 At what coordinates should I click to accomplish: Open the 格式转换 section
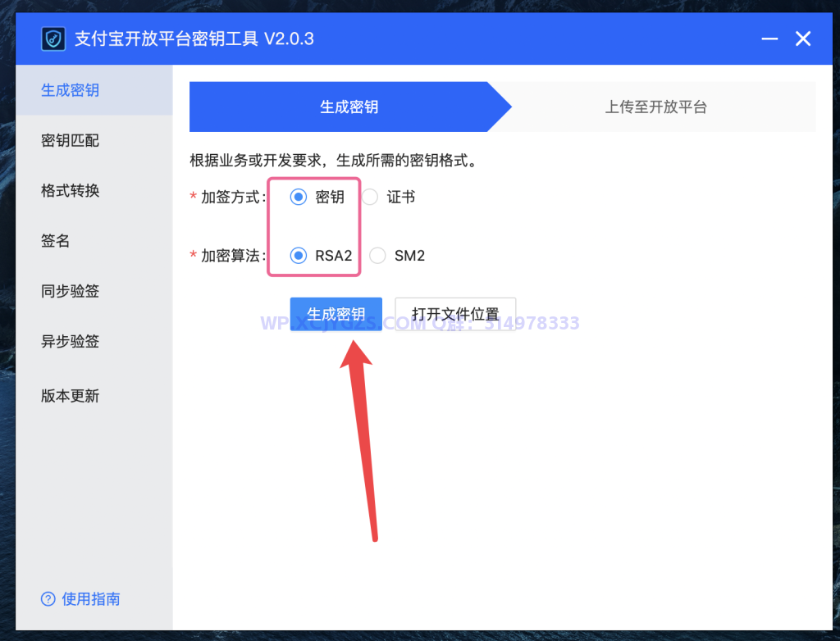point(70,191)
